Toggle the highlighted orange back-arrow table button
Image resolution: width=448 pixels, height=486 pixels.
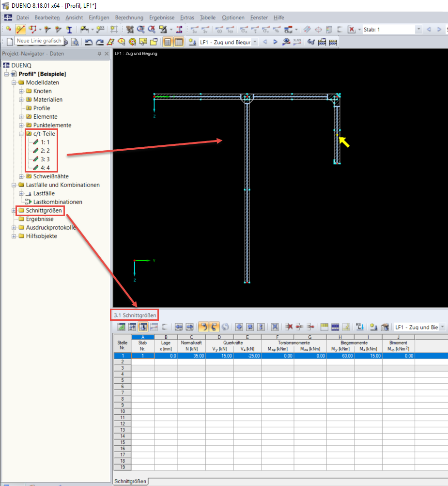pyautogui.click(x=203, y=327)
